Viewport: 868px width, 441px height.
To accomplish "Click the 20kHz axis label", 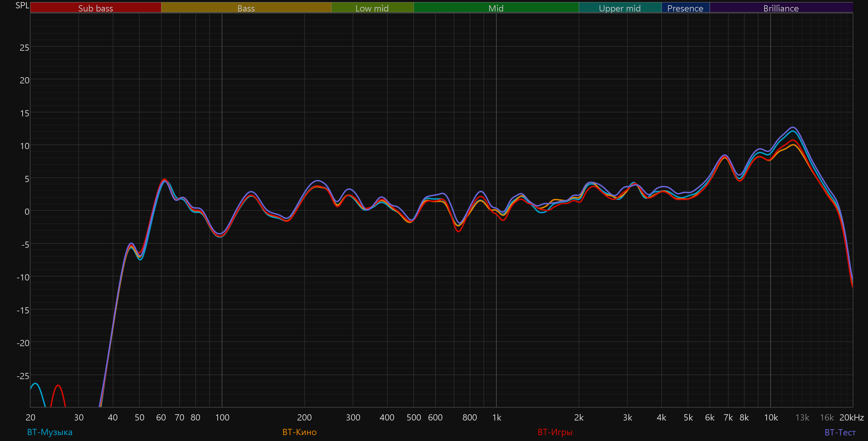I will (x=851, y=417).
